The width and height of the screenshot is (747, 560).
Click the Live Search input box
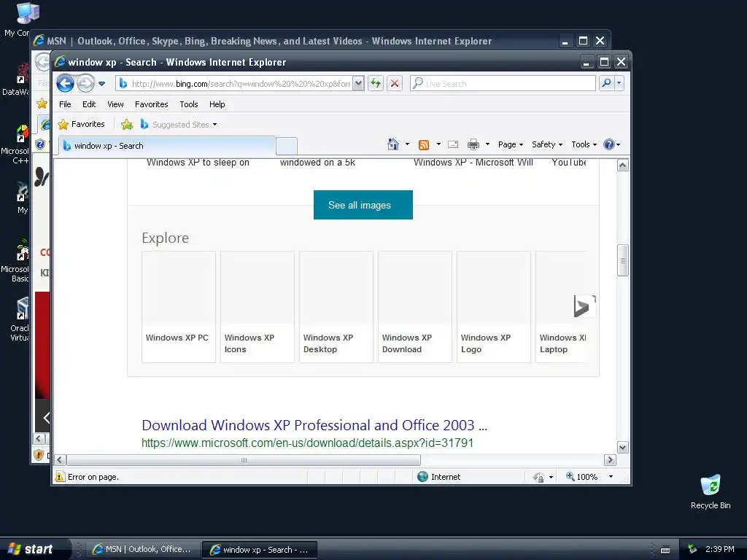(503, 83)
